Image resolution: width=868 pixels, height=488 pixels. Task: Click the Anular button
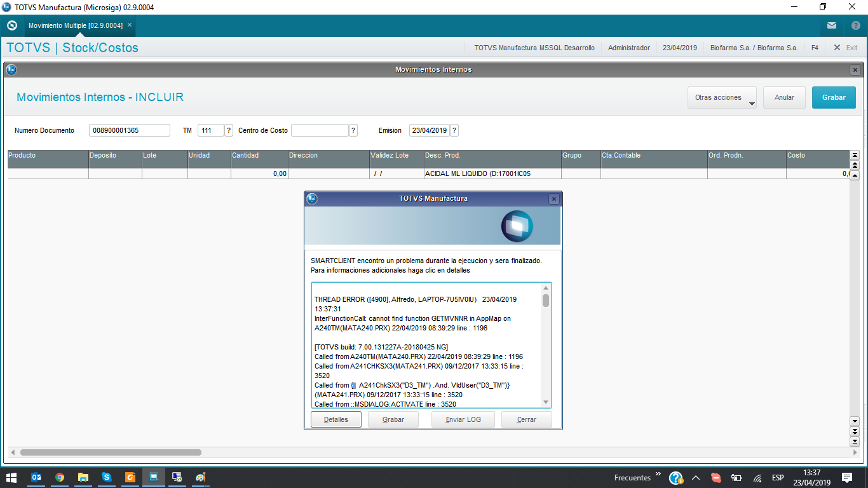784,98
